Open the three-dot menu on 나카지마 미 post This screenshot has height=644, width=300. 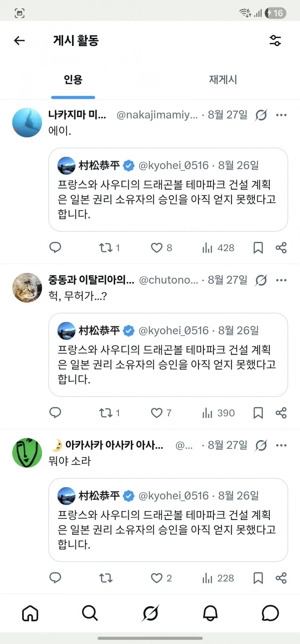click(281, 115)
